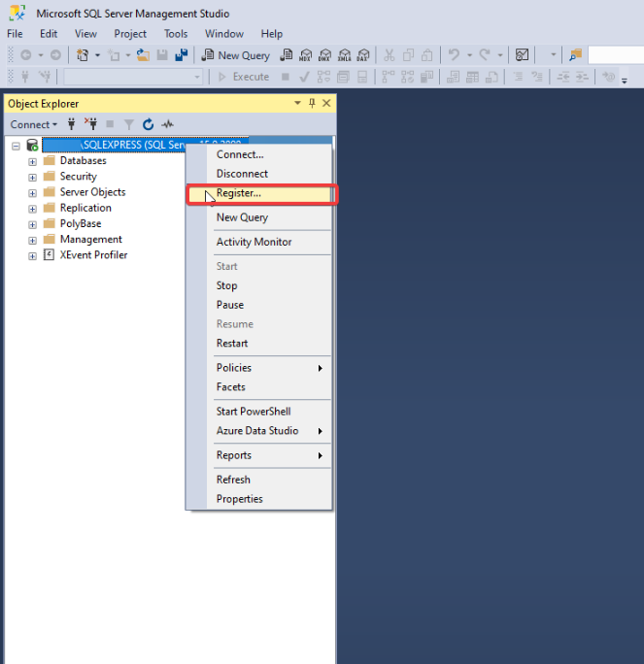This screenshot has width=644, height=664.
Task: Open the Azure Data Studio submenu
Action: [x=259, y=431]
